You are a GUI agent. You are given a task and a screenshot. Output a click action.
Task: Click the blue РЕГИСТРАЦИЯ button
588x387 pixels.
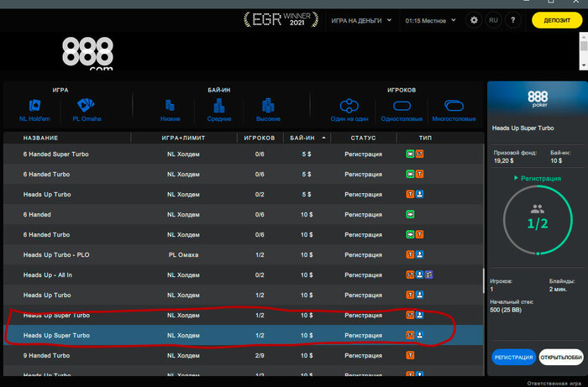513,358
